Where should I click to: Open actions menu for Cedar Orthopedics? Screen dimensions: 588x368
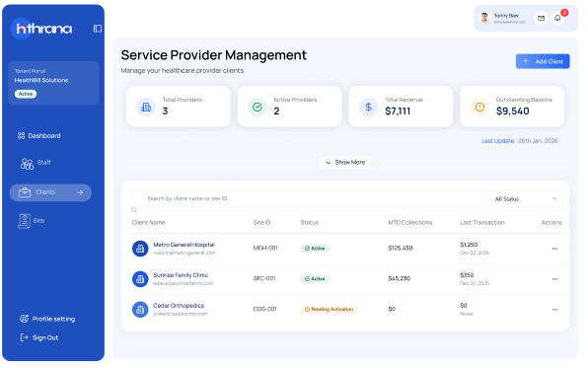click(x=554, y=309)
